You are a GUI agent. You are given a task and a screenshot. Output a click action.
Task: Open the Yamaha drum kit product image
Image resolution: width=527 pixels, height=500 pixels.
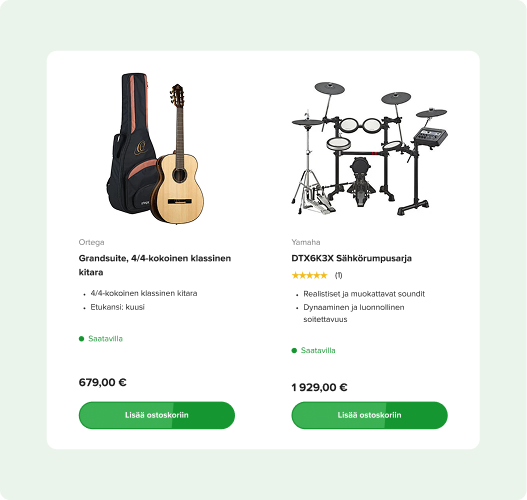(369, 148)
